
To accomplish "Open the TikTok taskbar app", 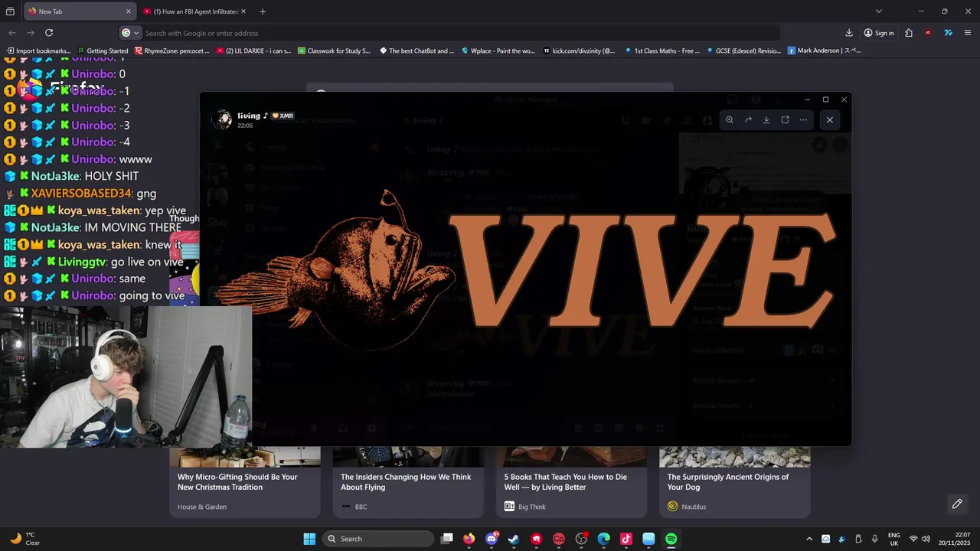I will coord(626,539).
